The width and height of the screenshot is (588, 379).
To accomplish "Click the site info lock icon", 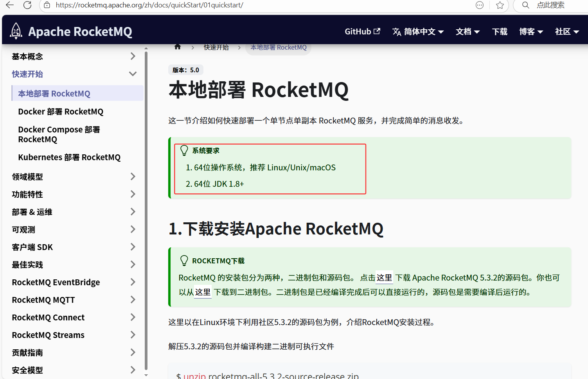I will pos(47,5).
